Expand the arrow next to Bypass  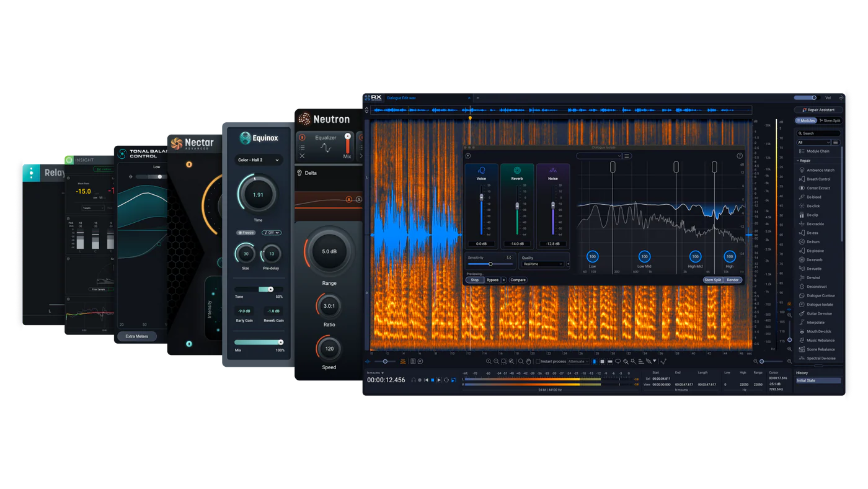[504, 280]
